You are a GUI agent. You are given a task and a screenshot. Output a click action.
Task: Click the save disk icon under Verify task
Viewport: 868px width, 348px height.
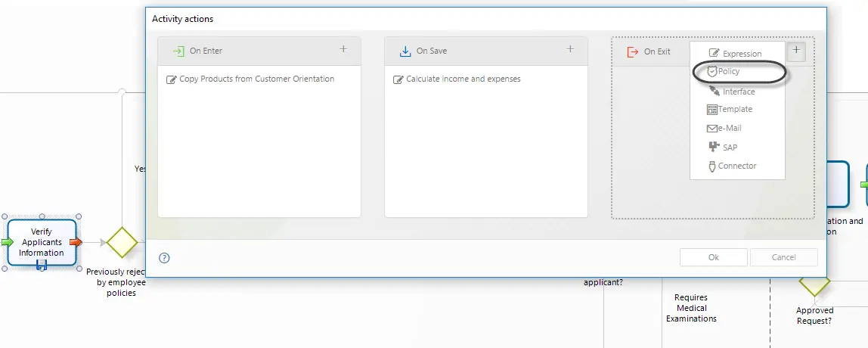click(x=42, y=266)
